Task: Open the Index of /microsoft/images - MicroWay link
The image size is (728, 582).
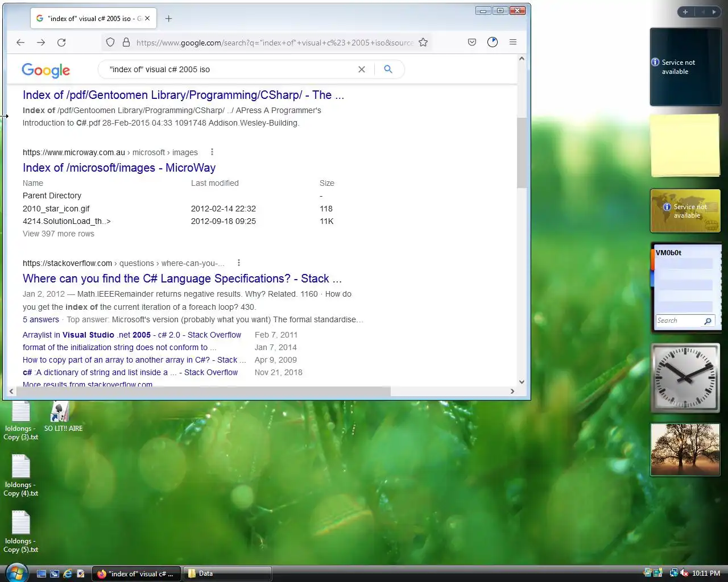Action: [119, 168]
